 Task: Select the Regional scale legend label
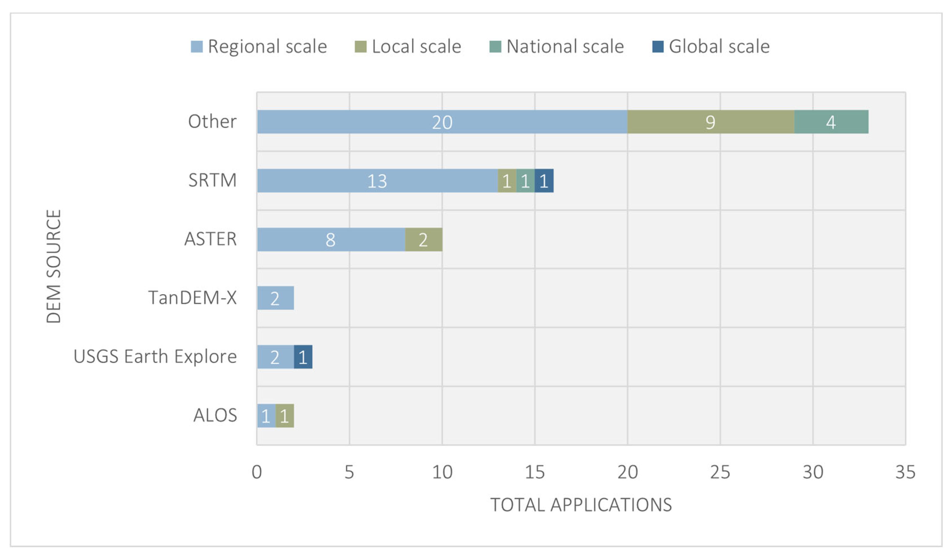click(267, 47)
